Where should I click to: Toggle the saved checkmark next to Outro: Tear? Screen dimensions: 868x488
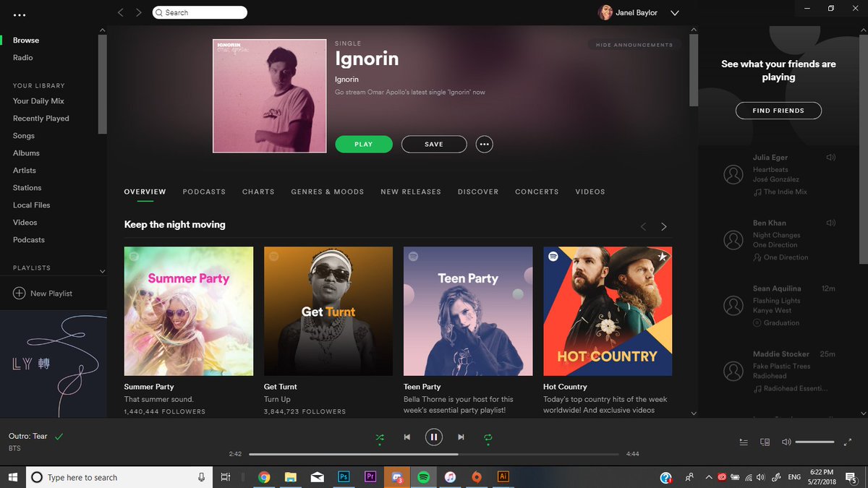click(59, 436)
